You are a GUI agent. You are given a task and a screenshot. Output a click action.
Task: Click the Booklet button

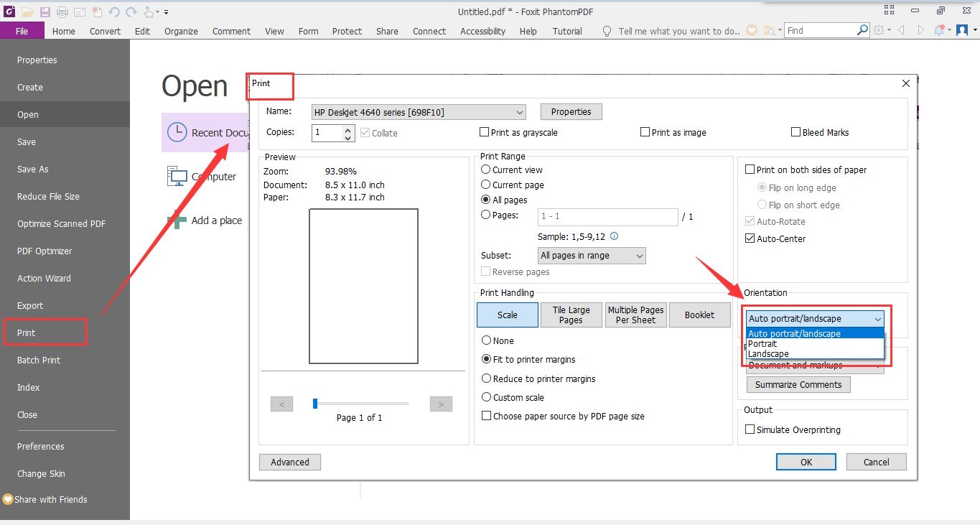click(699, 315)
